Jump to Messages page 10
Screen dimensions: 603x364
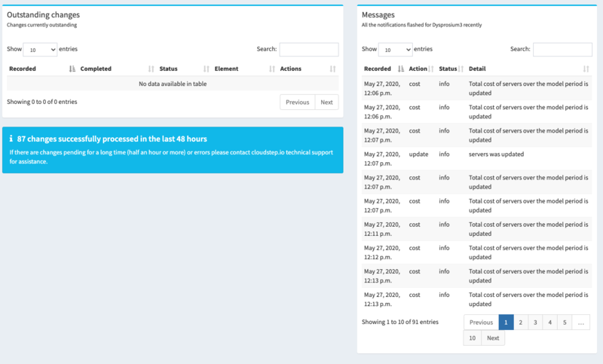click(473, 338)
